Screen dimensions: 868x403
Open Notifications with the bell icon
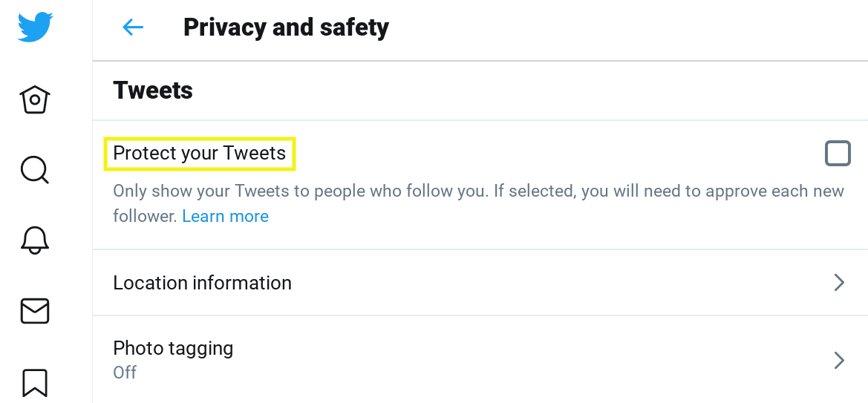[35, 239]
